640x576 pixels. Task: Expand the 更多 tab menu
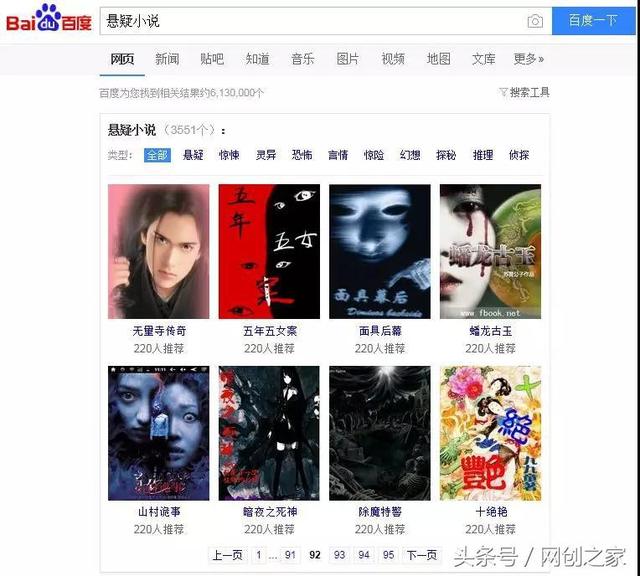click(x=529, y=59)
